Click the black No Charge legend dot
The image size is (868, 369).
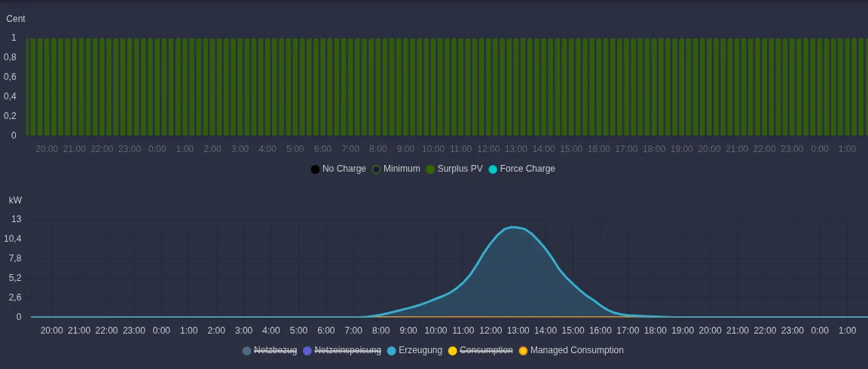[x=315, y=169]
